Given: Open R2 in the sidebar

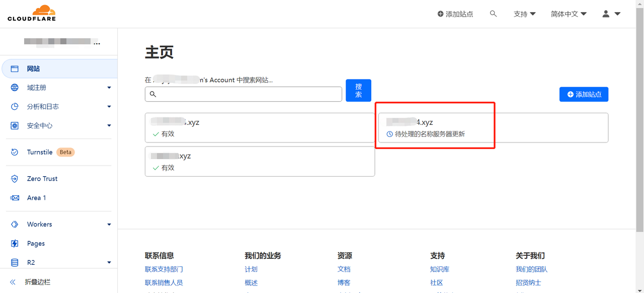Looking at the screenshot, I should (31, 262).
